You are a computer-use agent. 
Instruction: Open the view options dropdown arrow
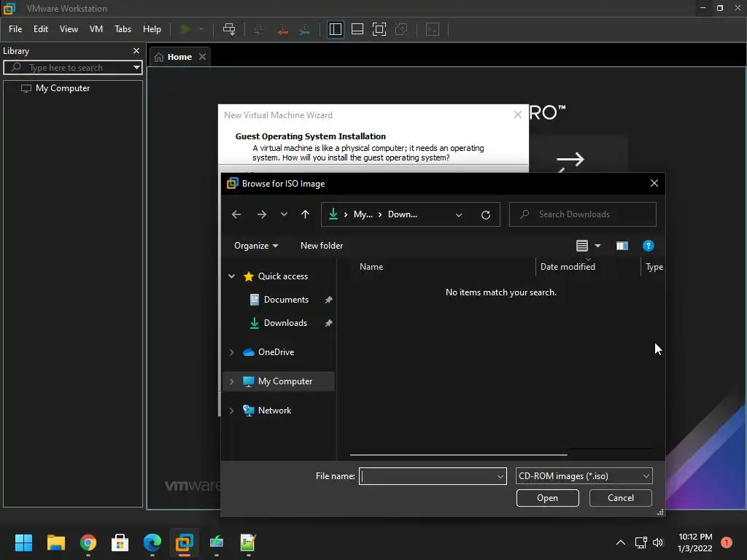tap(598, 246)
